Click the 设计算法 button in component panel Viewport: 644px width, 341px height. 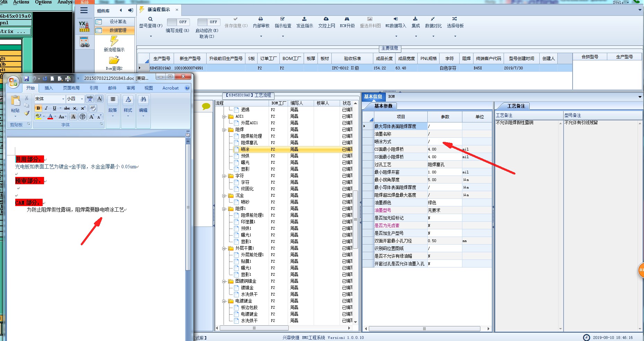point(114,22)
